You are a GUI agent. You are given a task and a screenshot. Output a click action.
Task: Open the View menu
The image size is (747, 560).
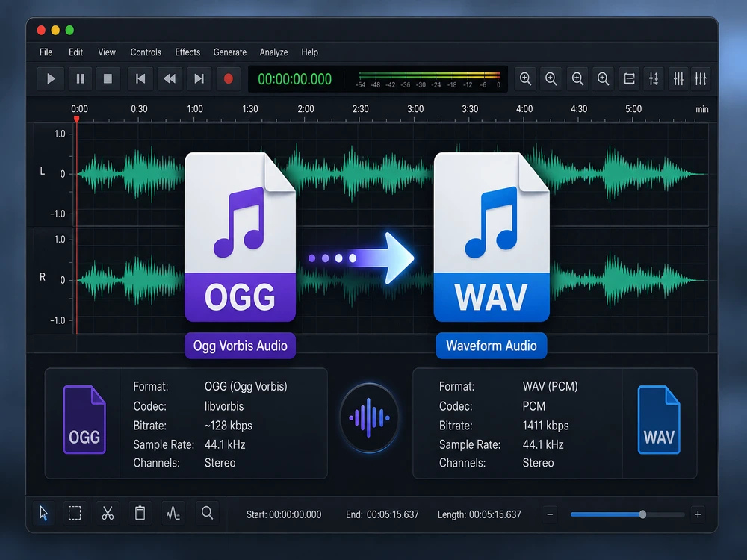[x=107, y=52]
